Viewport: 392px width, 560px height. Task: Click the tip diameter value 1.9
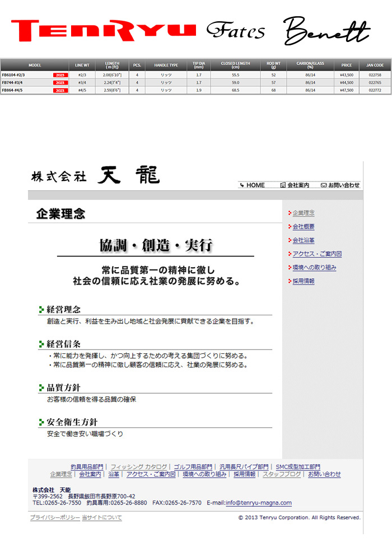tap(199, 90)
